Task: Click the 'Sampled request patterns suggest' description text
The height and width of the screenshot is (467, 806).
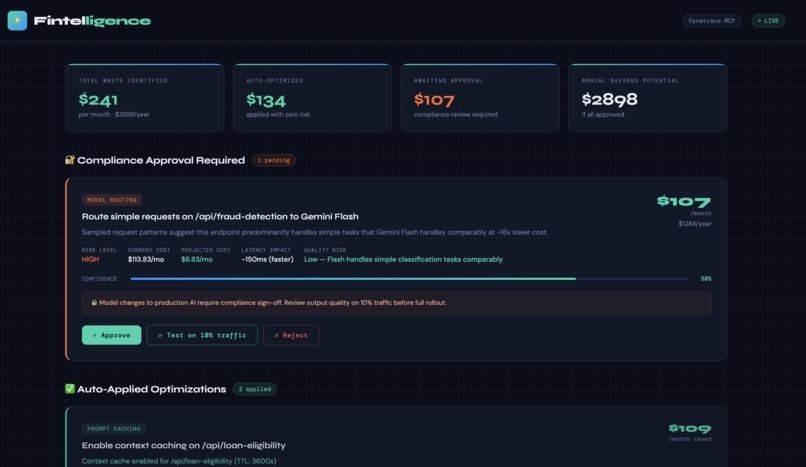Action: pos(315,232)
